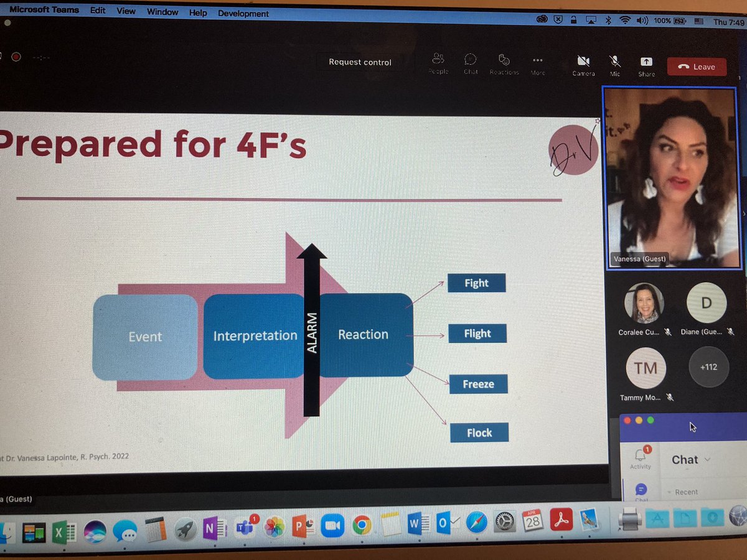The image size is (747, 560).
Task: Click the red recording indicator
Action: pyautogui.click(x=16, y=57)
